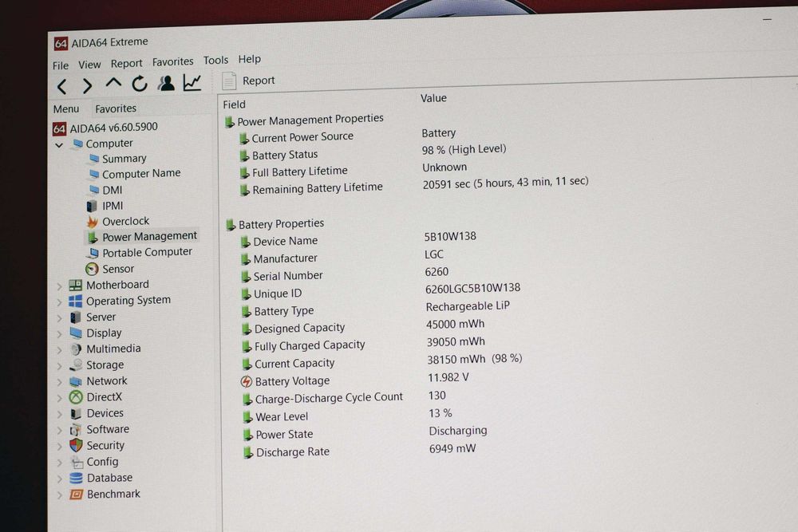Screen dimensions: 798x532
Task: Click the Config icon
Action: (77, 463)
